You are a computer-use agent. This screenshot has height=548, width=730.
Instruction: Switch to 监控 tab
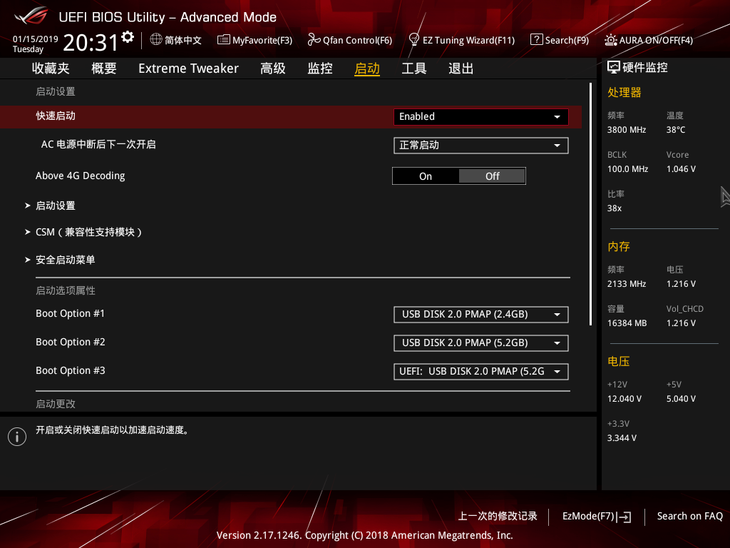coord(320,68)
